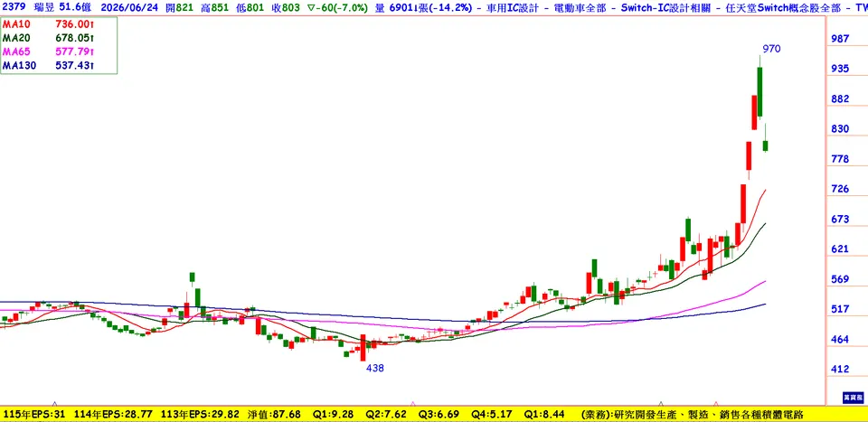Image resolution: width=868 pixels, height=422 pixels.
Task: Click the 517 price axis label
Action: (840, 309)
